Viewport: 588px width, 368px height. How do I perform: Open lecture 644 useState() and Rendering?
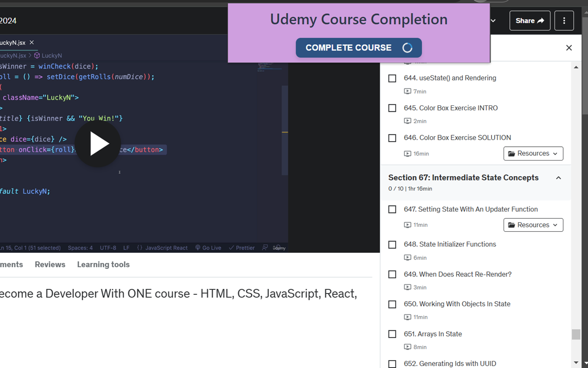(x=450, y=78)
